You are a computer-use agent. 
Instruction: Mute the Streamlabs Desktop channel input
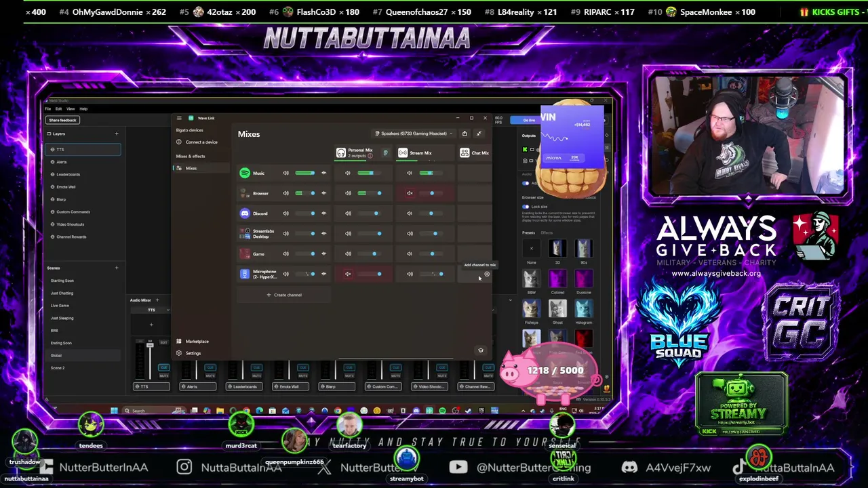point(285,233)
